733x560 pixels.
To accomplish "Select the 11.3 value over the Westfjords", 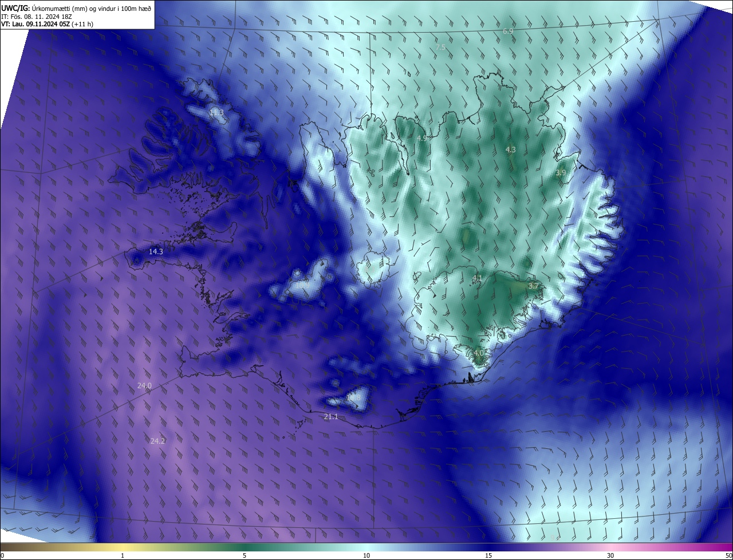I will (x=216, y=113).
